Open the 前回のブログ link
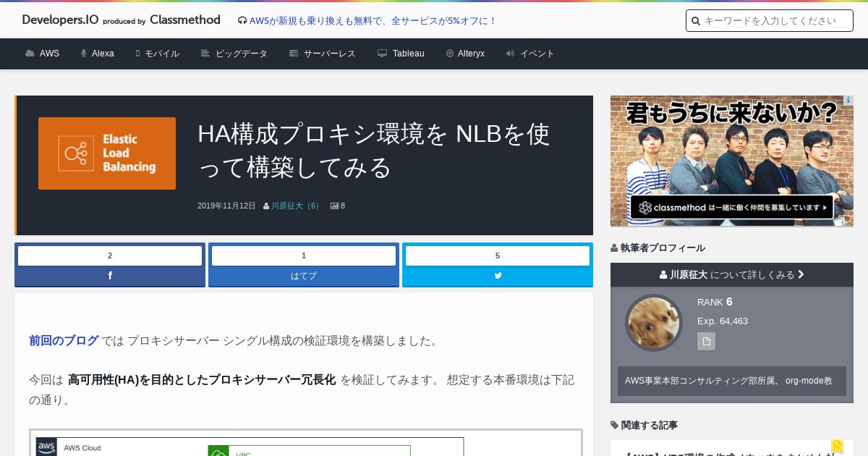The image size is (868, 456). click(64, 341)
